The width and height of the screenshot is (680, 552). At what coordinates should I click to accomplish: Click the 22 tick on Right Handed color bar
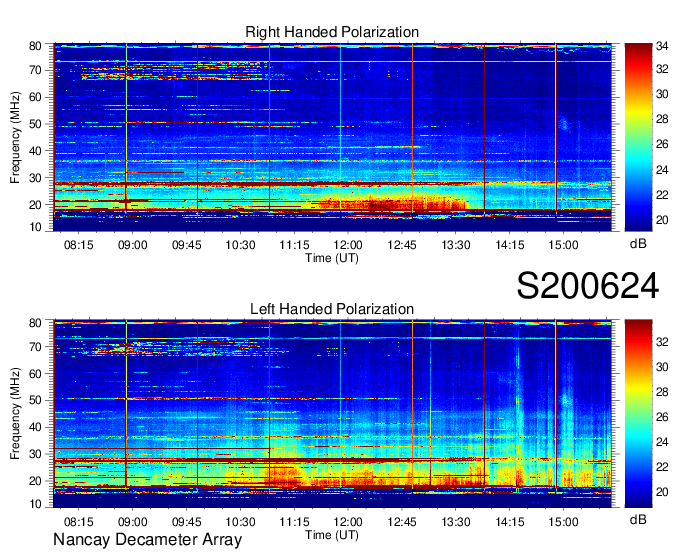[662, 195]
